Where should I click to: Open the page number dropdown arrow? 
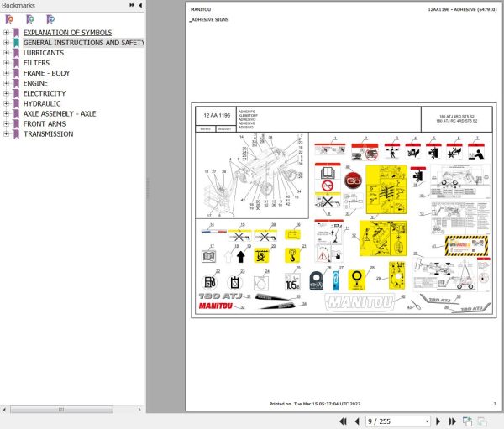[427, 421]
